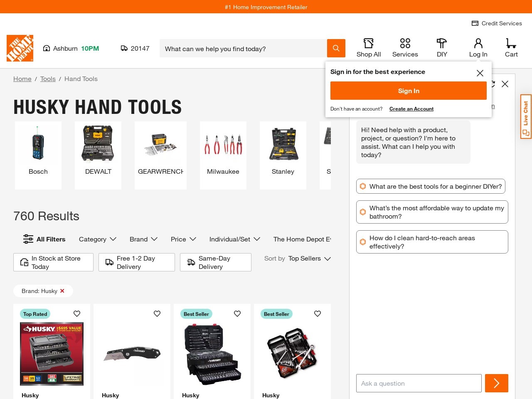532x399 pixels.
Task: Click the orange search magnifier button
Action: (x=336, y=48)
